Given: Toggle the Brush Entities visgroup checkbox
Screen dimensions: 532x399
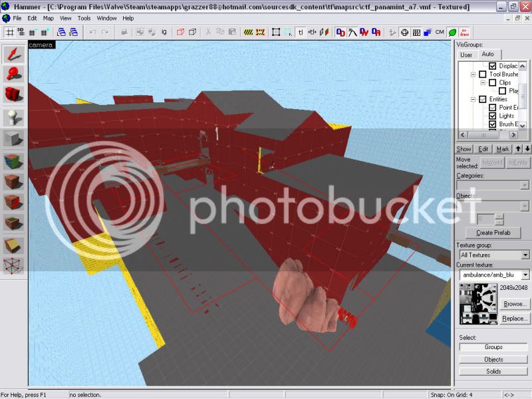Looking at the screenshot, I should tap(493, 124).
